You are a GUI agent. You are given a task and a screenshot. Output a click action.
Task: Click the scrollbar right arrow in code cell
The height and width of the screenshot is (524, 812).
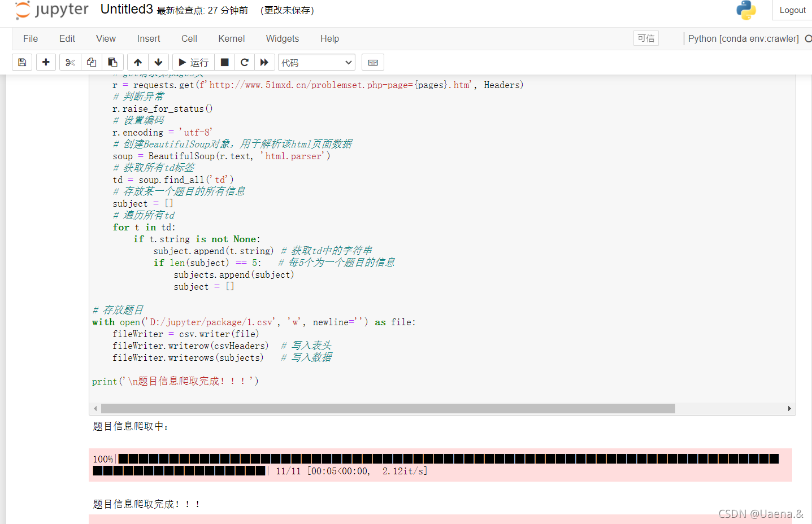click(x=789, y=408)
